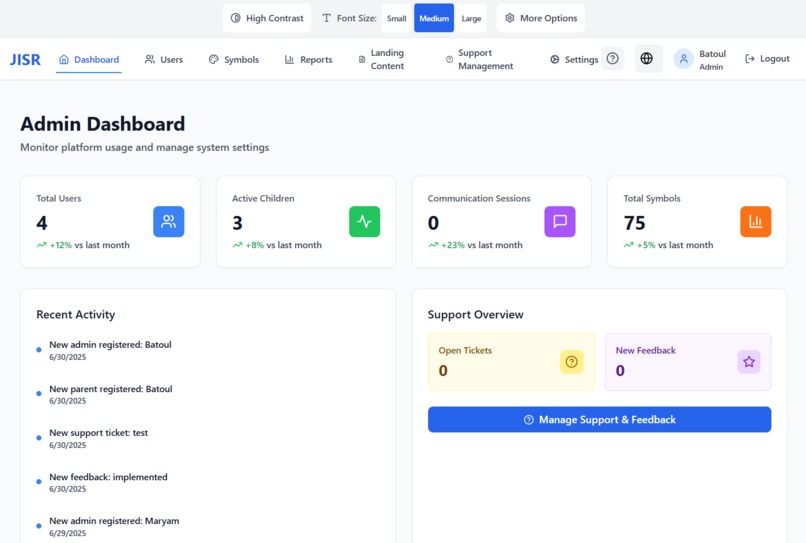The image size is (806, 543).
Task: Click the New Feedback card
Action: coord(688,362)
